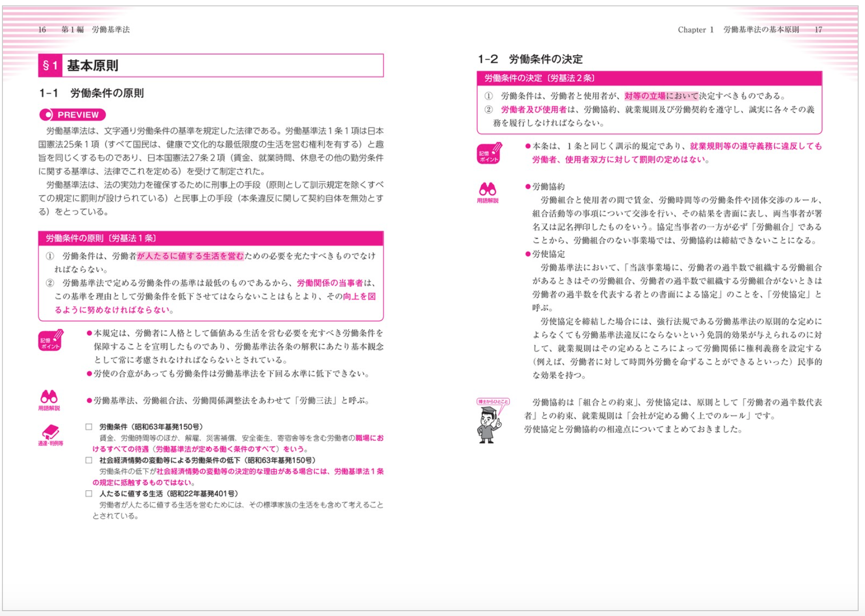Click the 記憶ポイント icon on page 17
865x616 pixels.
(x=489, y=153)
